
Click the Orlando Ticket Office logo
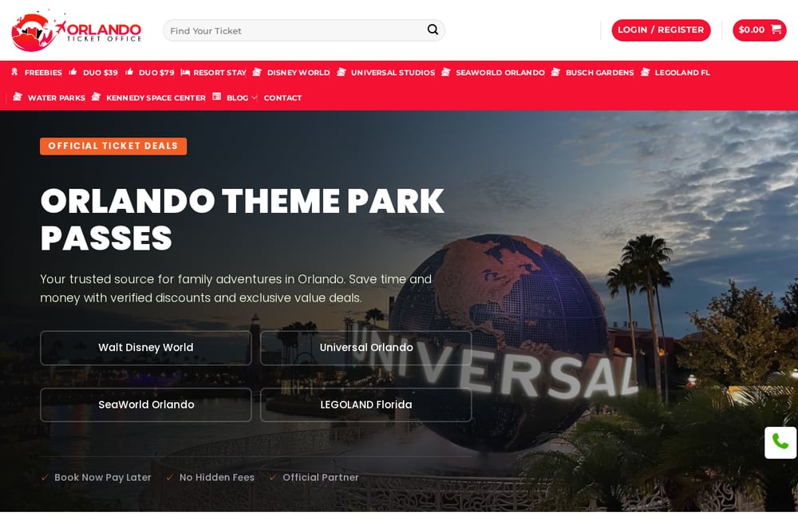[x=77, y=30]
